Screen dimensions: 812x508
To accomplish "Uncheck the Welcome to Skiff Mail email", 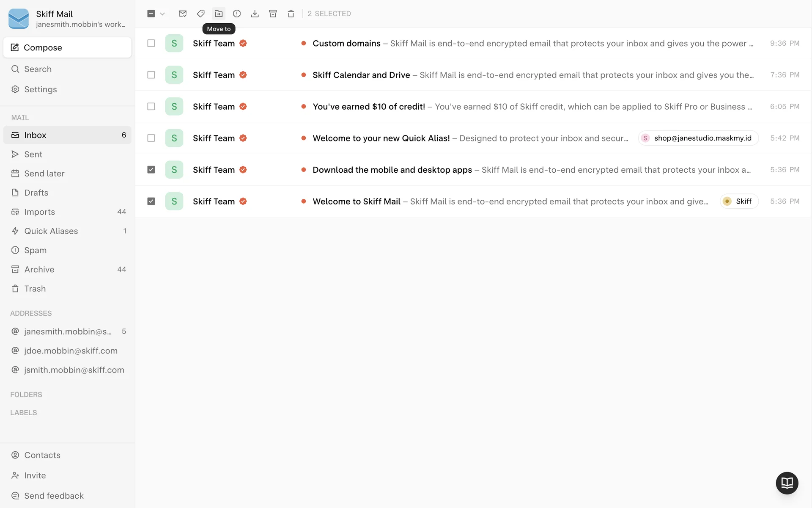I will coord(151,201).
